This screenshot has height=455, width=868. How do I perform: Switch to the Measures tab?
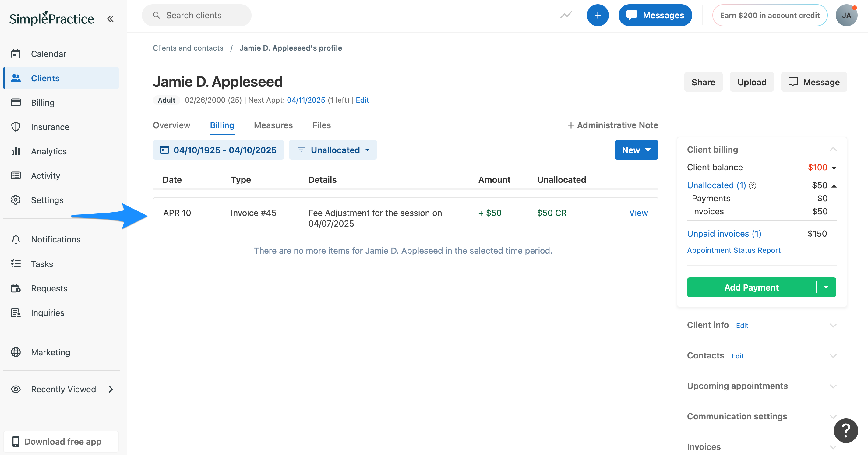point(273,125)
